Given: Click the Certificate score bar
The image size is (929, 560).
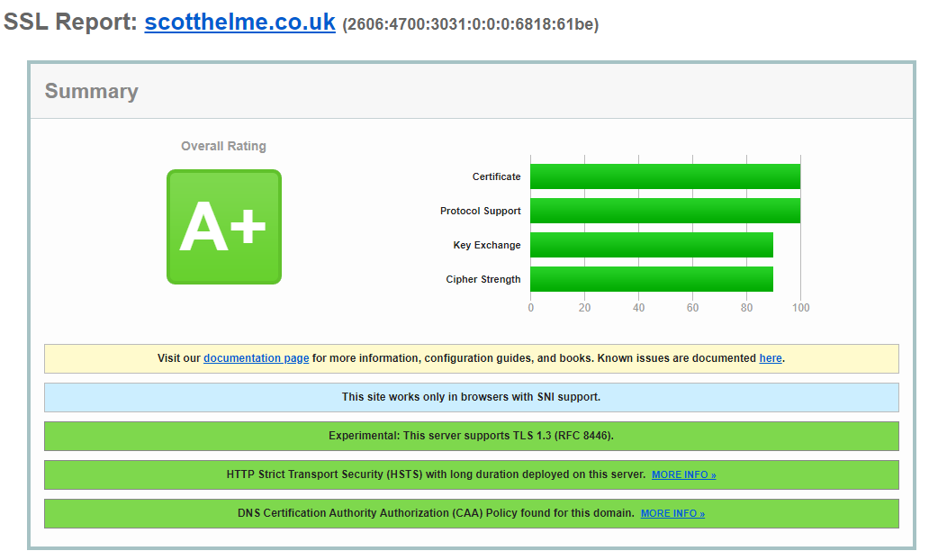Looking at the screenshot, I should (x=665, y=176).
